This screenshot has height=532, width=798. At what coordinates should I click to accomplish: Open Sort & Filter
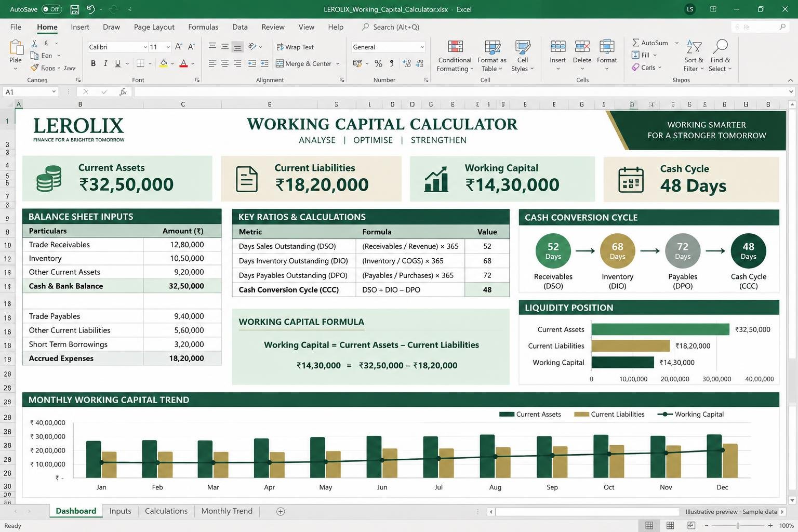694,56
